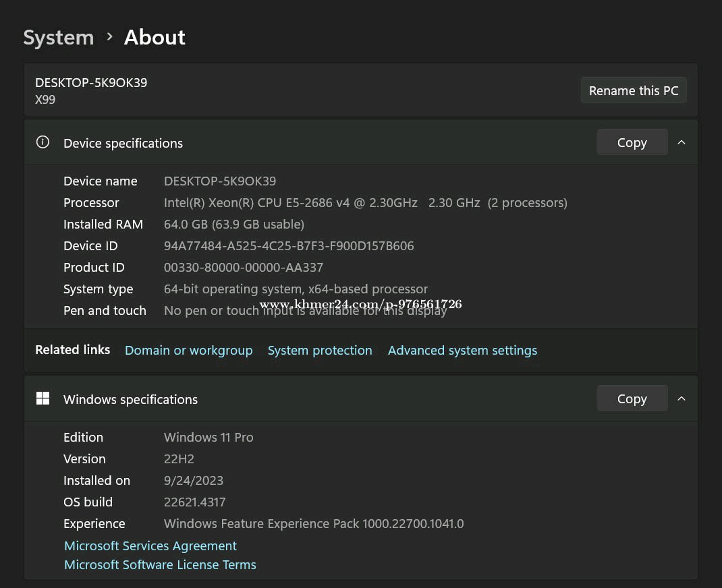The width and height of the screenshot is (722, 588).
Task: Click the Product ID label
Action: [94, 268]
